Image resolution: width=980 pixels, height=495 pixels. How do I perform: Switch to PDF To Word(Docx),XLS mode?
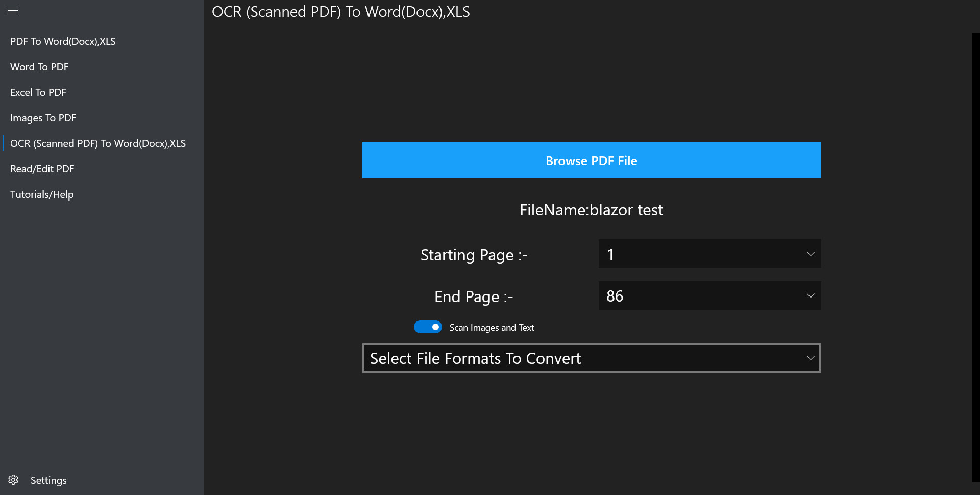[63, 41]
